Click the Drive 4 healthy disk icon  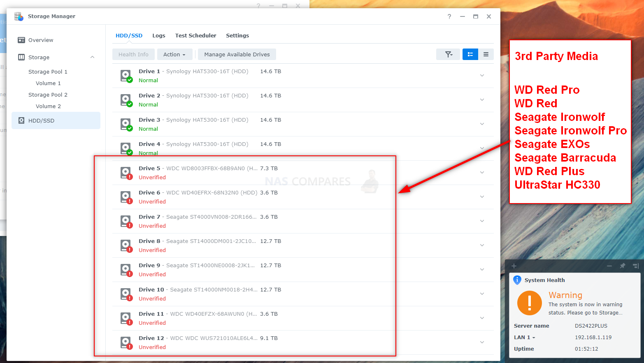[x=126, y=149]
